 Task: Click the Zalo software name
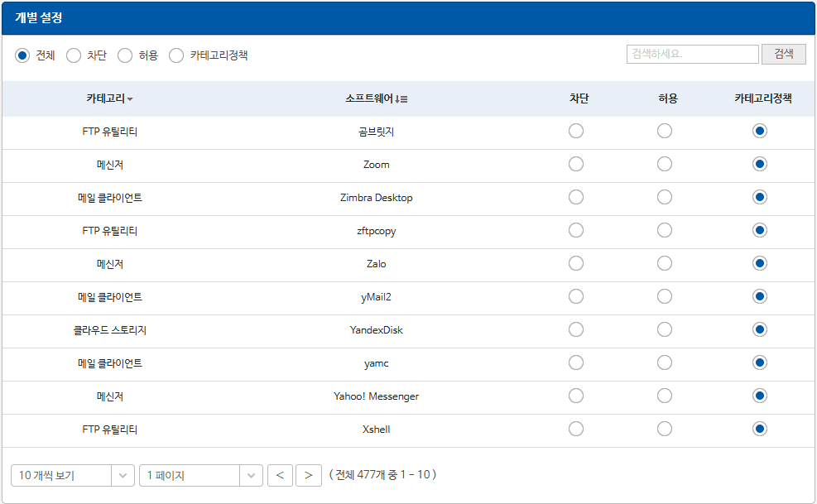376,264
